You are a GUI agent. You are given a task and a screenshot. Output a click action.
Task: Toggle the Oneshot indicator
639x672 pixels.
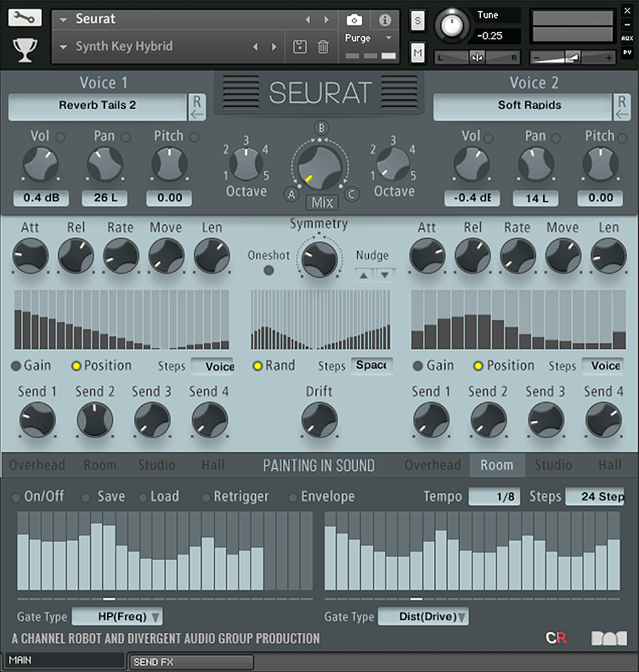269,271
